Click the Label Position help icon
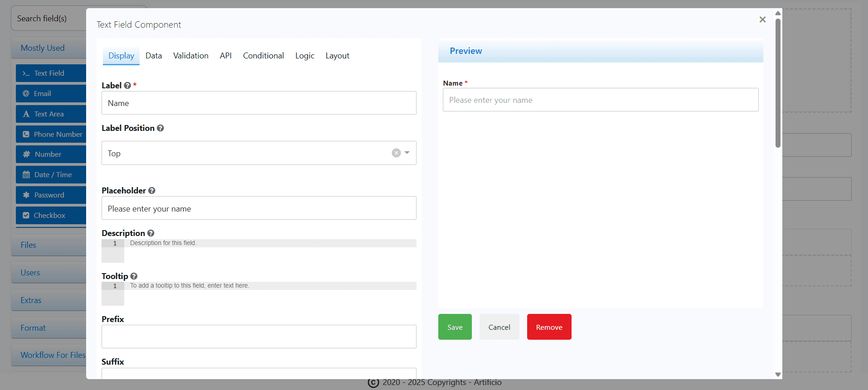Screen dimensions: 868x390 click(160, 128)
